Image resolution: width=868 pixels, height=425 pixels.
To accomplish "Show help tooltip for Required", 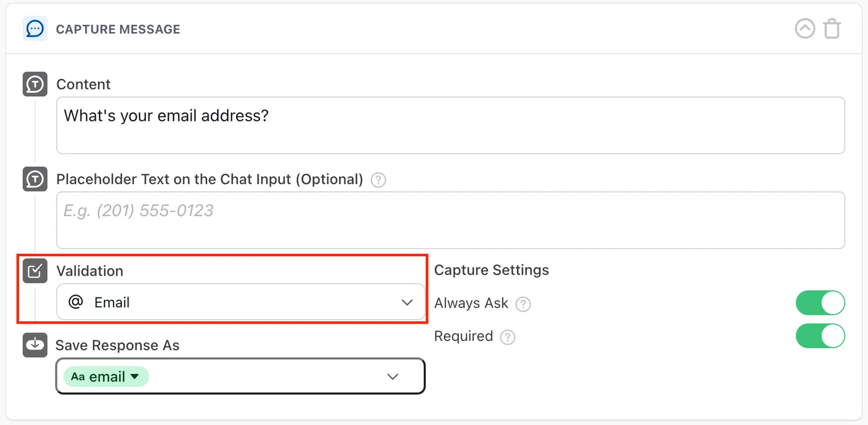I will (507, 337).
